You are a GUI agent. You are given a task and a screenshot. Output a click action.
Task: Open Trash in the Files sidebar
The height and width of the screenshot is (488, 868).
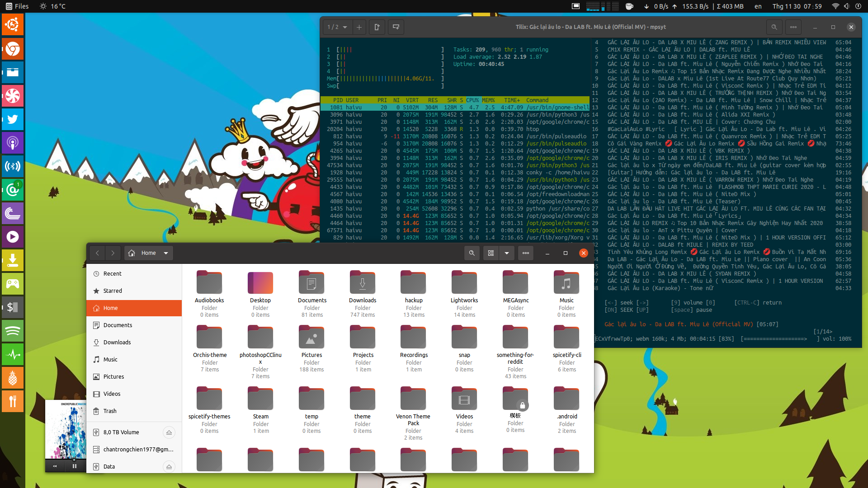134,411
